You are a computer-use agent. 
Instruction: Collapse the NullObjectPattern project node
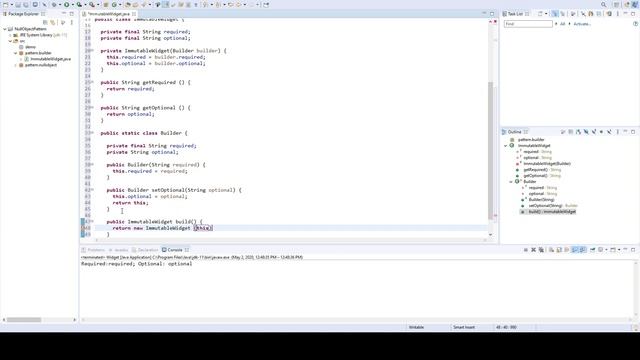4,29
